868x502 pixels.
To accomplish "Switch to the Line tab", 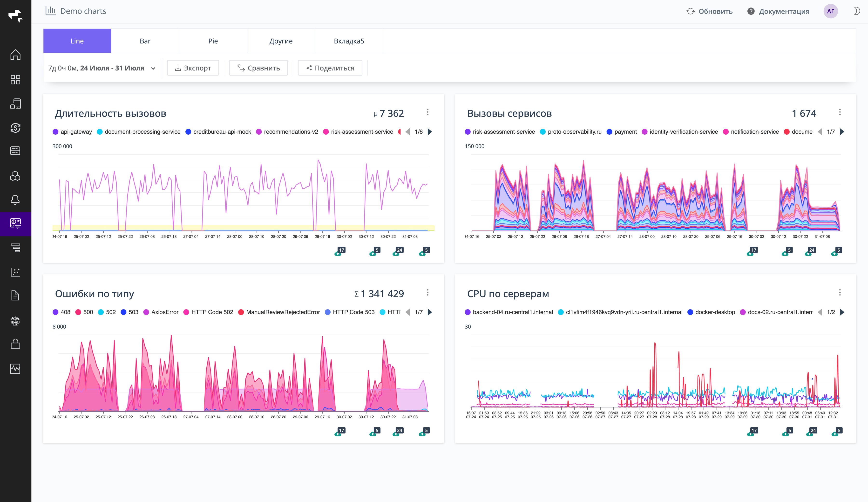I will point(77,41).
